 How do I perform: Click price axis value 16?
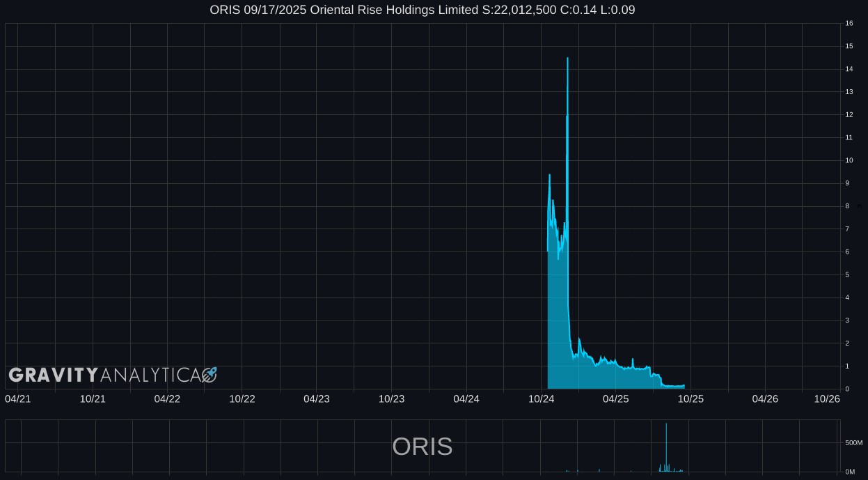(x=849, y=24)
